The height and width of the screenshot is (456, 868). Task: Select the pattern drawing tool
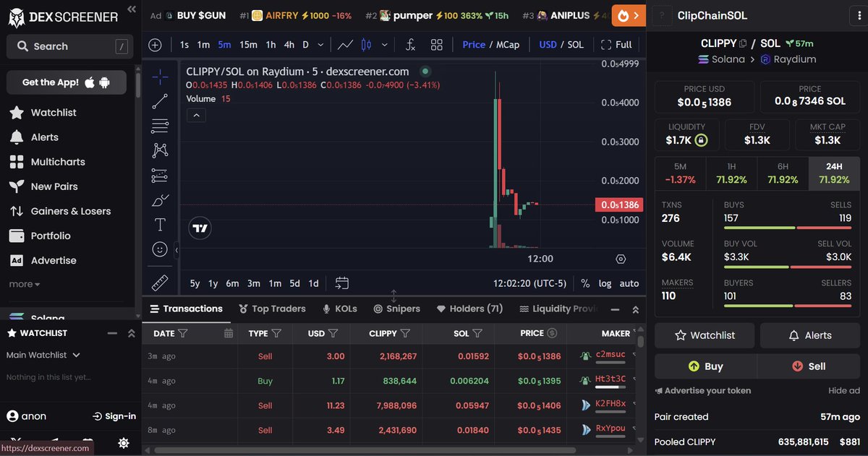(x=160, y=150)
